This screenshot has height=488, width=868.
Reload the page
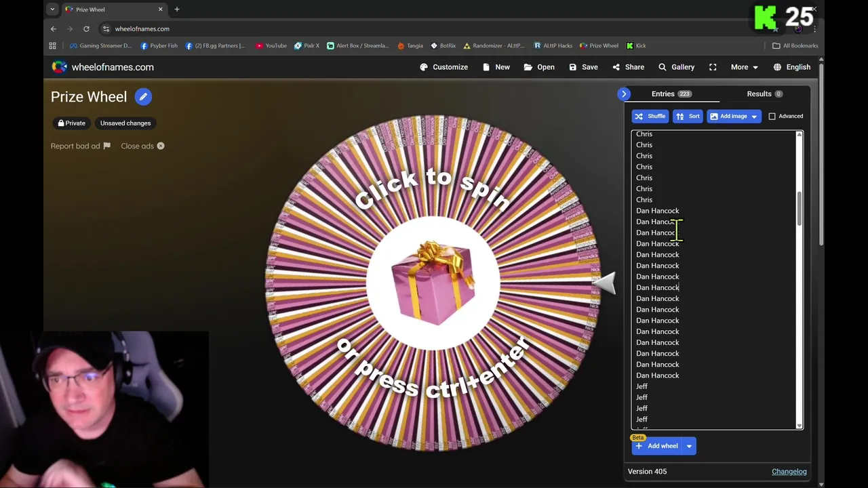point(86,29)
